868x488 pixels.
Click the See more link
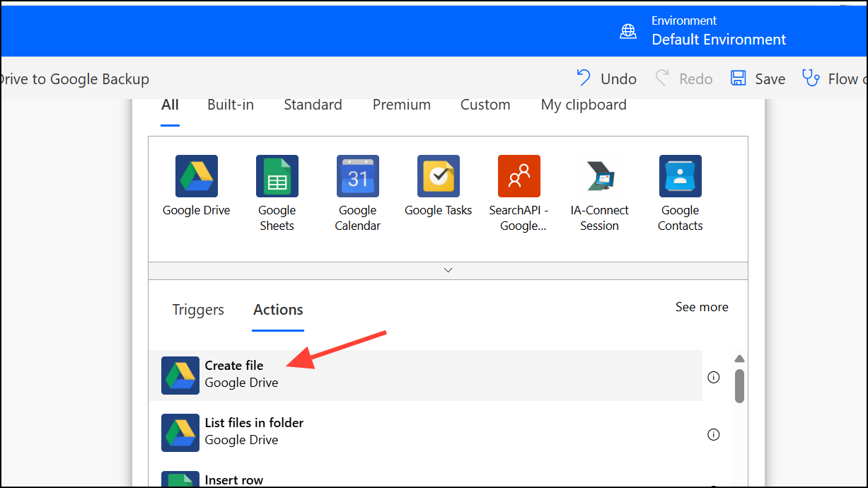702,307
